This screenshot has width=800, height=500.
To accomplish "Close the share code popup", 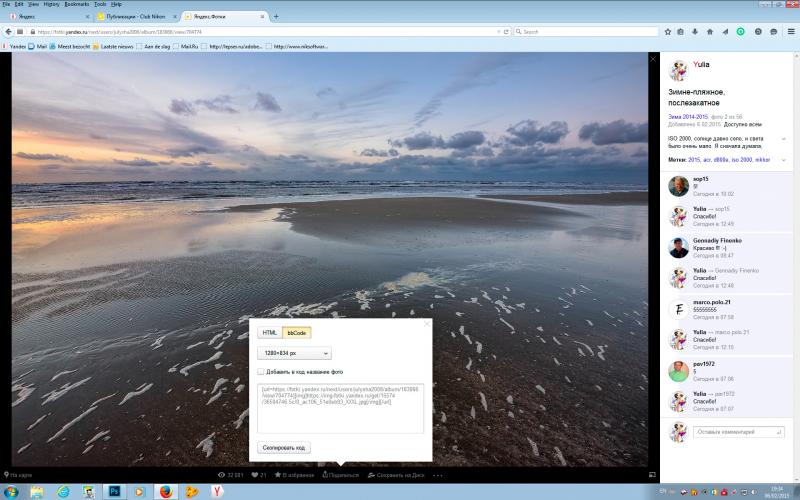I will 427,323.
